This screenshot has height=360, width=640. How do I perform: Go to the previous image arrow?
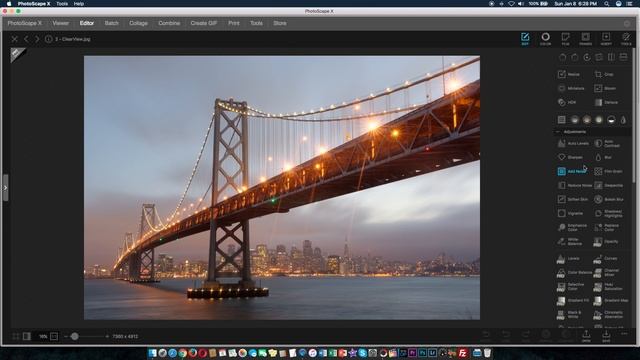(x=26, y=39)
